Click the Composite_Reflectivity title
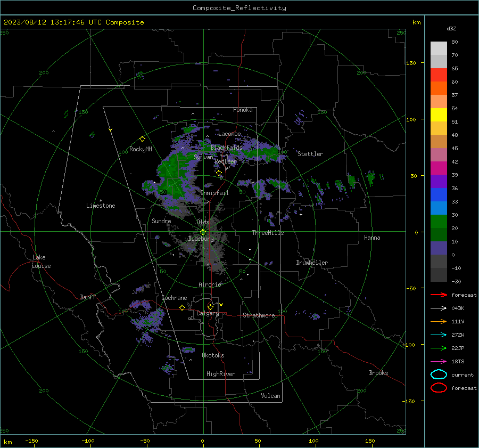Image resolution: width=479 pixels, height=448 pixels. pyautogui.click(x=239, y=8)
